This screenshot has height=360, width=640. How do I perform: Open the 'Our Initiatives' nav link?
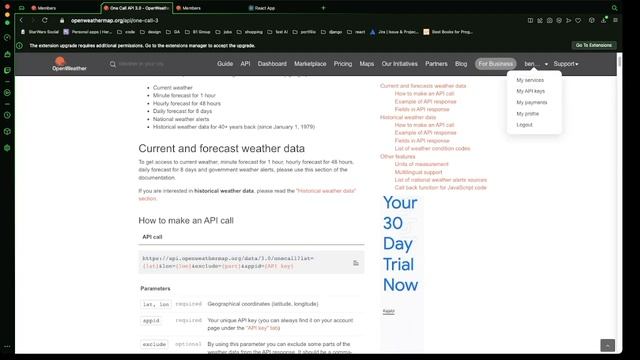(x=400, y=64)
